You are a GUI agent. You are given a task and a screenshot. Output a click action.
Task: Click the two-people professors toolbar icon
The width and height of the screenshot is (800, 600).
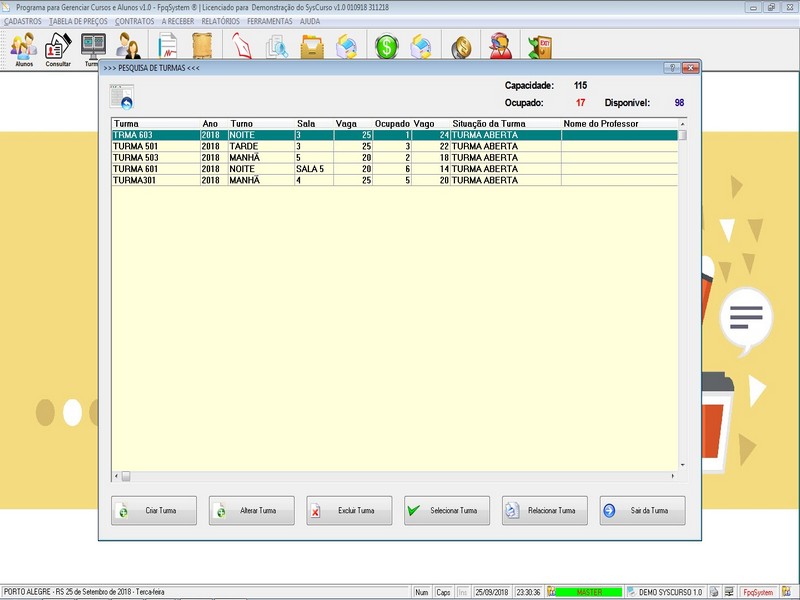128,46
